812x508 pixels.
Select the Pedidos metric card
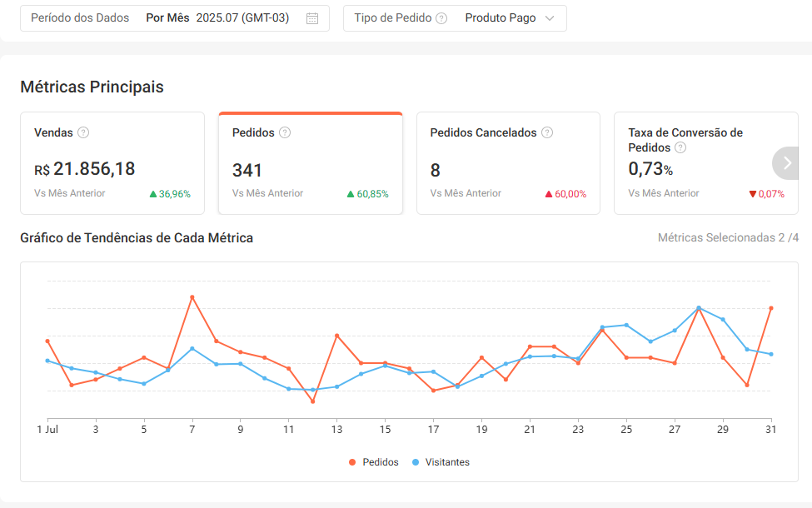[x=310, y=163]
